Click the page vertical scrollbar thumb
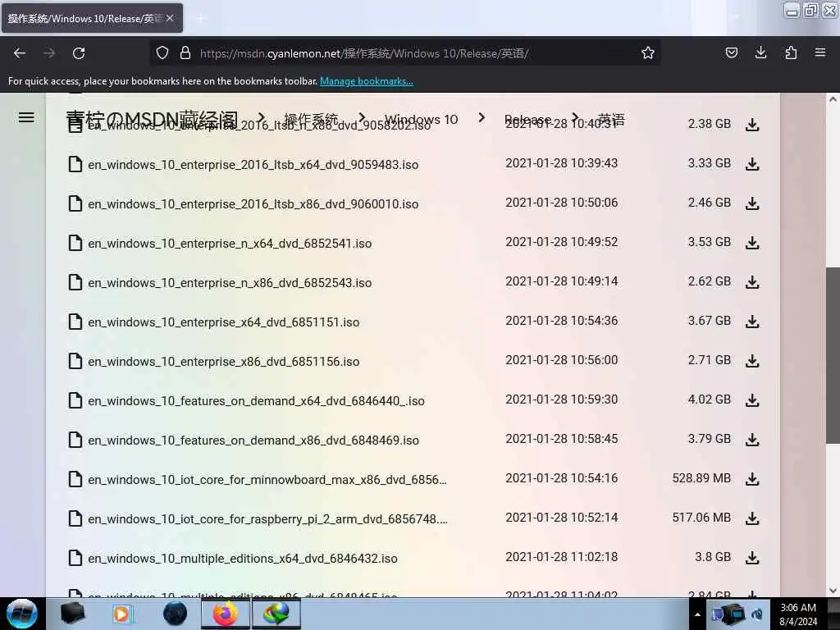 (833, 355)
